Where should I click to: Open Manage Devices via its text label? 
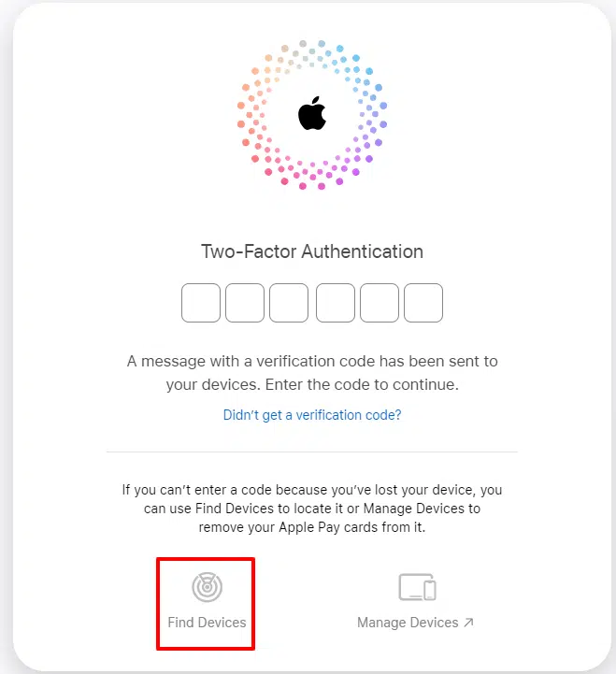coord(408,623)
